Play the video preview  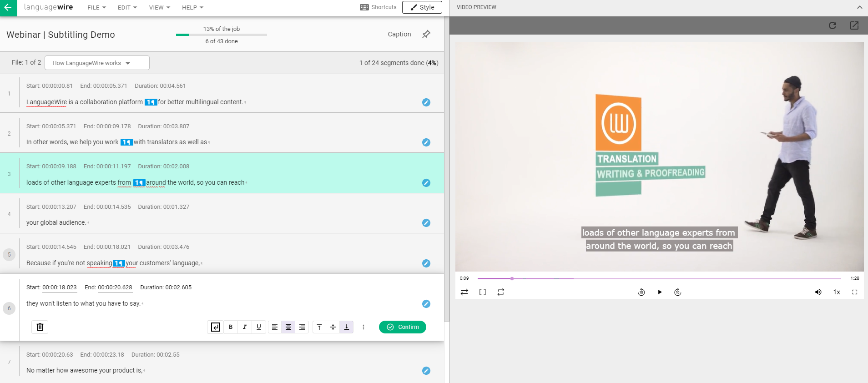tap(660, 292)
